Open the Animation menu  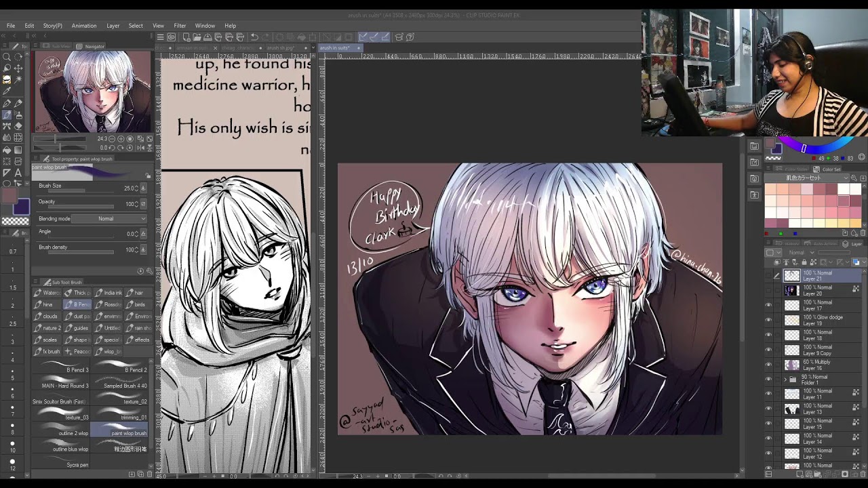(84, 26)
